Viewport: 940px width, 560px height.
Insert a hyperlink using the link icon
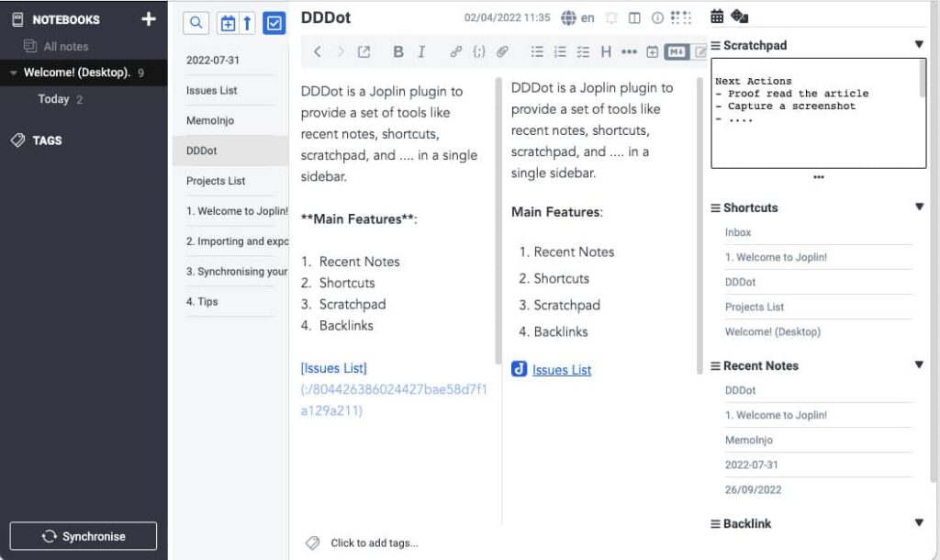[x=455, y=52]
